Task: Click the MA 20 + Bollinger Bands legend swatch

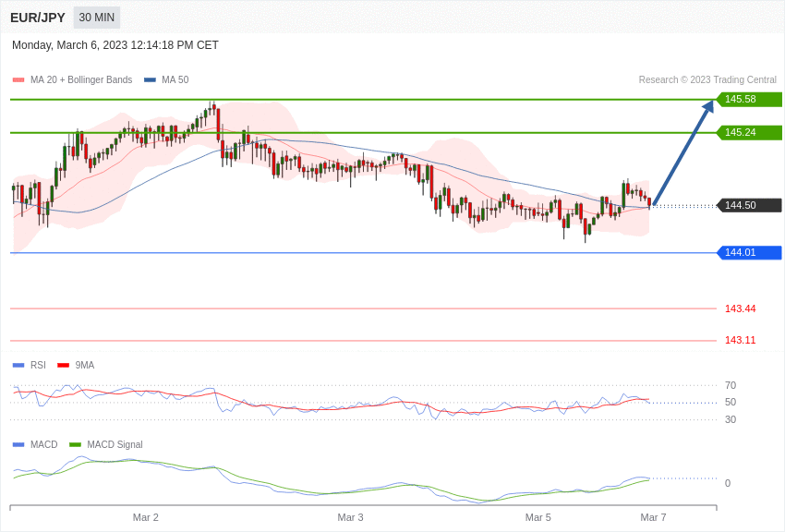Action: click(18, 80)
